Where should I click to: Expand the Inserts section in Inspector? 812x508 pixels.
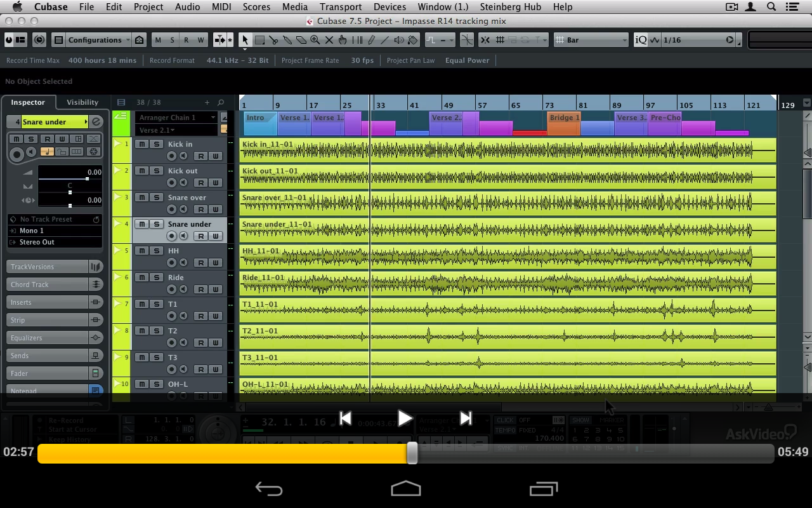(x=48, y=302)
